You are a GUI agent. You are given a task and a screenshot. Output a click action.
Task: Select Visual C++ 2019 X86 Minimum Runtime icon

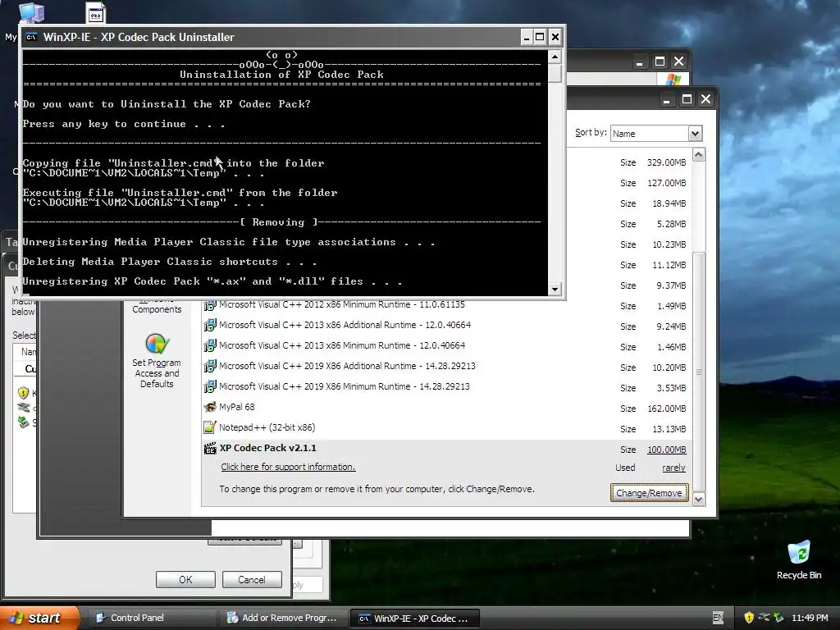click(210, 387)
